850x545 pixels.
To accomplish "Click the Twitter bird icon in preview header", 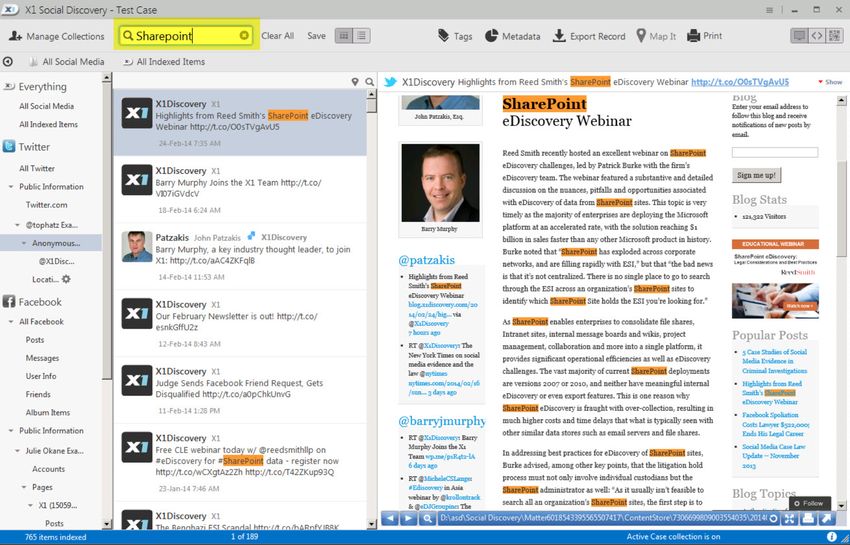I will [390, 82].
